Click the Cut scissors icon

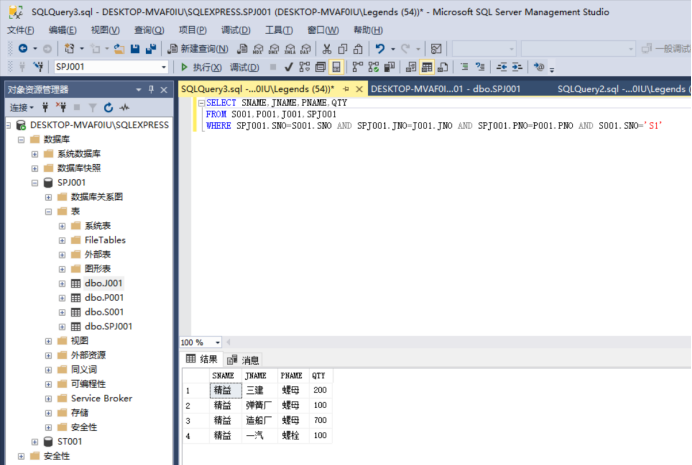[x=327, y=49]
